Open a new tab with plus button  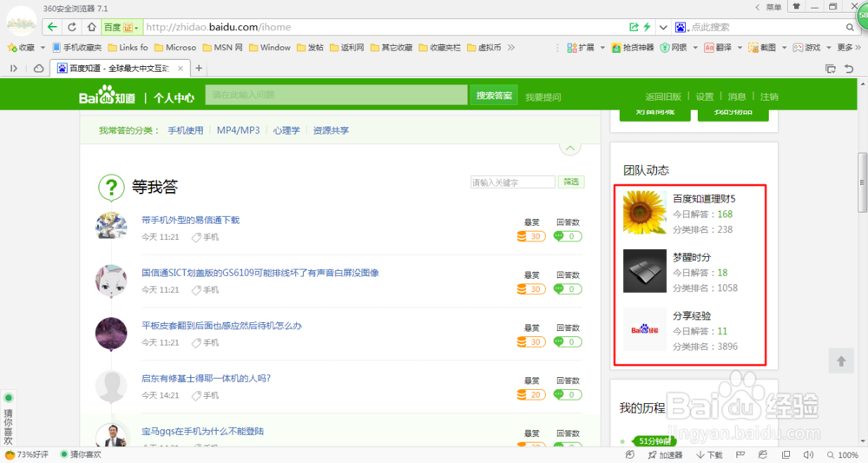199,68
